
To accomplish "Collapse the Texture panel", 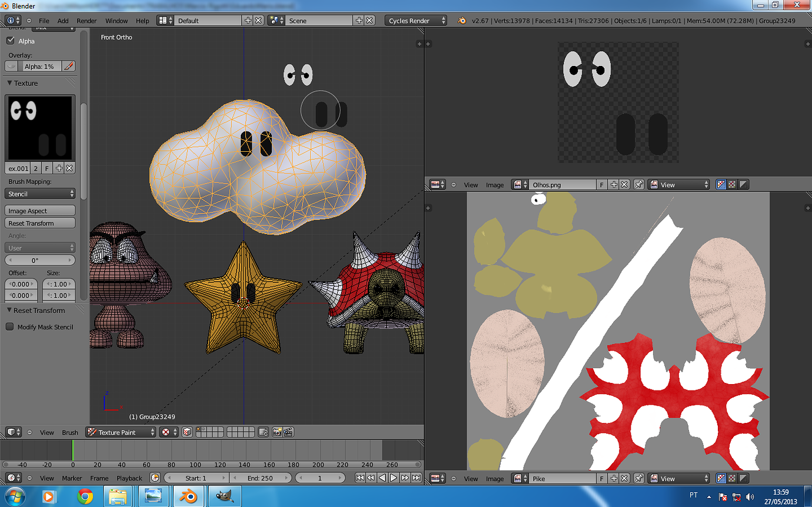I will pos(9,83).
